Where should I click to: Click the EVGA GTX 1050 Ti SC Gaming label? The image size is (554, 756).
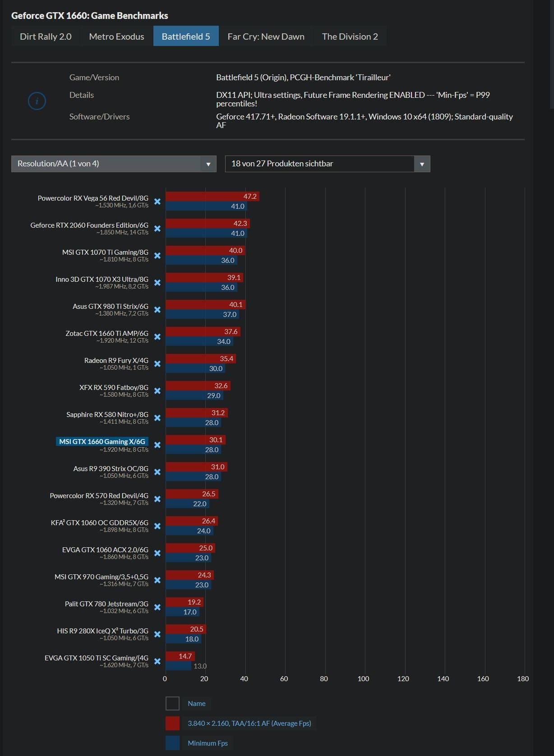pos(97,658)
